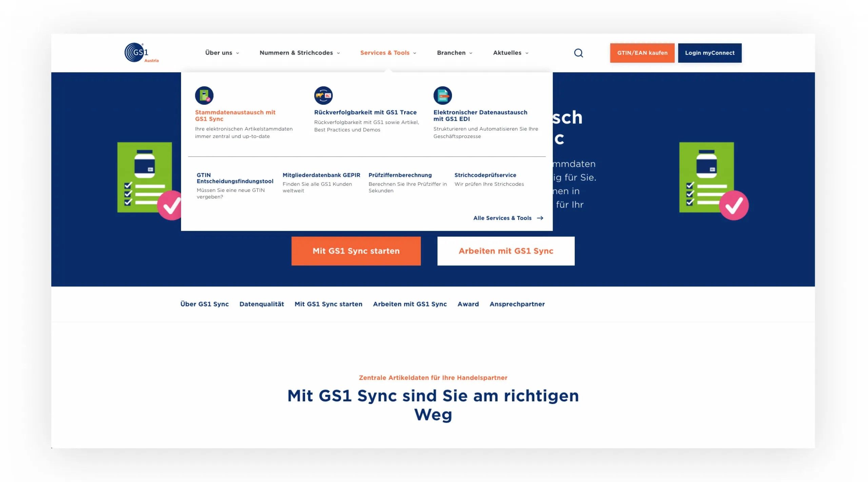868x482 pixels.
Task: Click the GS1 Trace round icon
Action: 323,96
